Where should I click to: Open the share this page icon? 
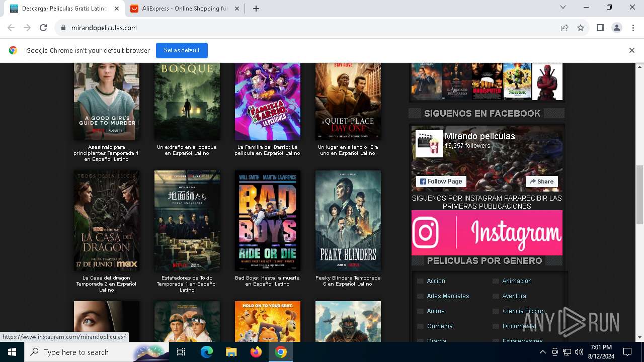(x=565, y=28)
